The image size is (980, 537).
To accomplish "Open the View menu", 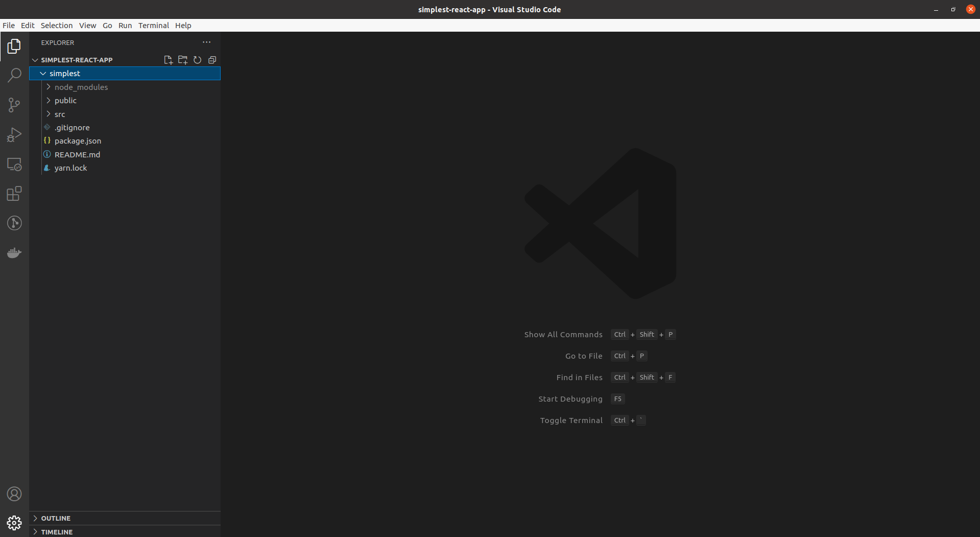I will click(87, 26).
